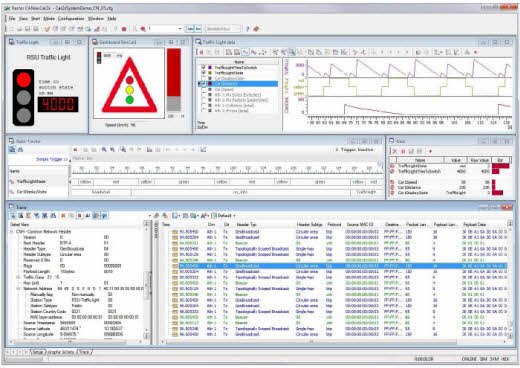The image size is (520, 368).
Task: Open the Configuration menu
Action: tap(71, 19)
